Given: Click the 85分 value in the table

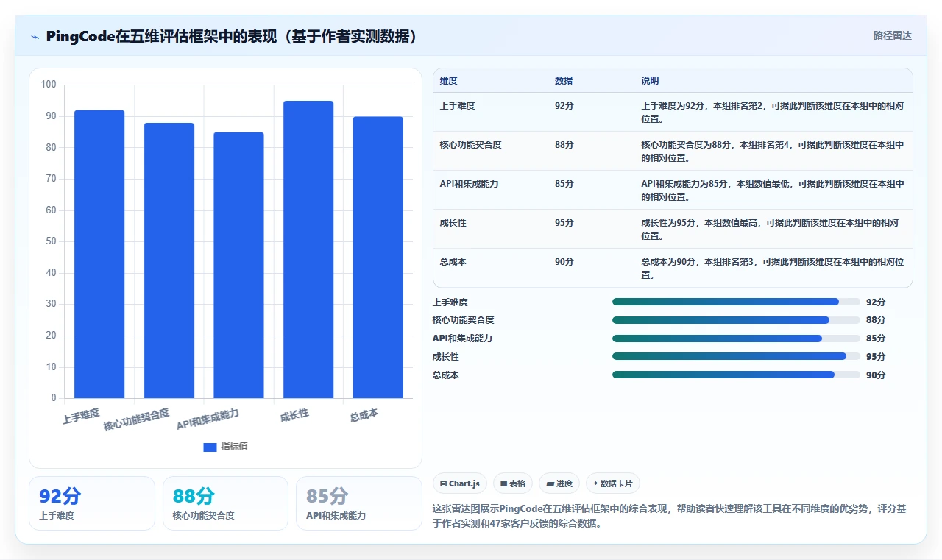Looking at the screenshot, I should click(x=564, y=184).
